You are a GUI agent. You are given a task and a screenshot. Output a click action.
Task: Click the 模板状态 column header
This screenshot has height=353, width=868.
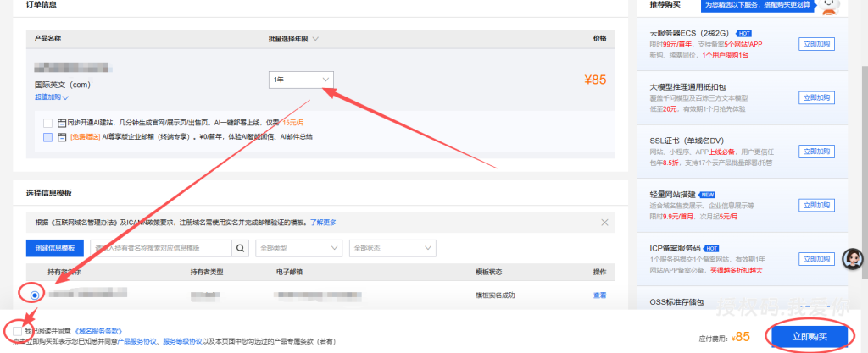click(x=489, y=273)
